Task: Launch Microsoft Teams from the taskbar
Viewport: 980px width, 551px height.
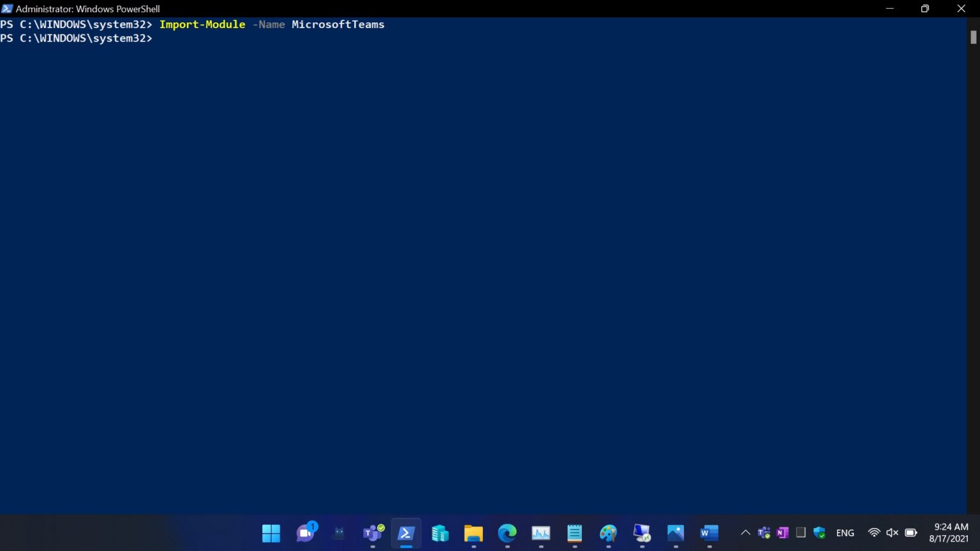Action: (373, 533)
